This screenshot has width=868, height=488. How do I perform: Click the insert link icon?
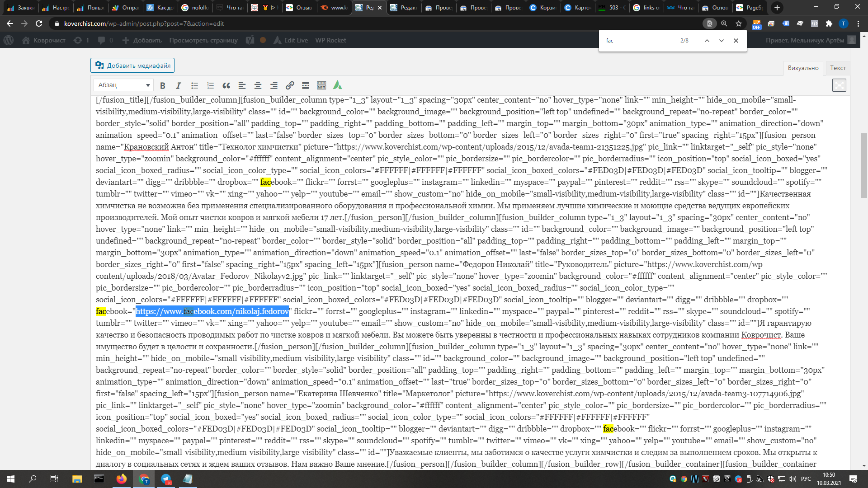coord(290,85)
